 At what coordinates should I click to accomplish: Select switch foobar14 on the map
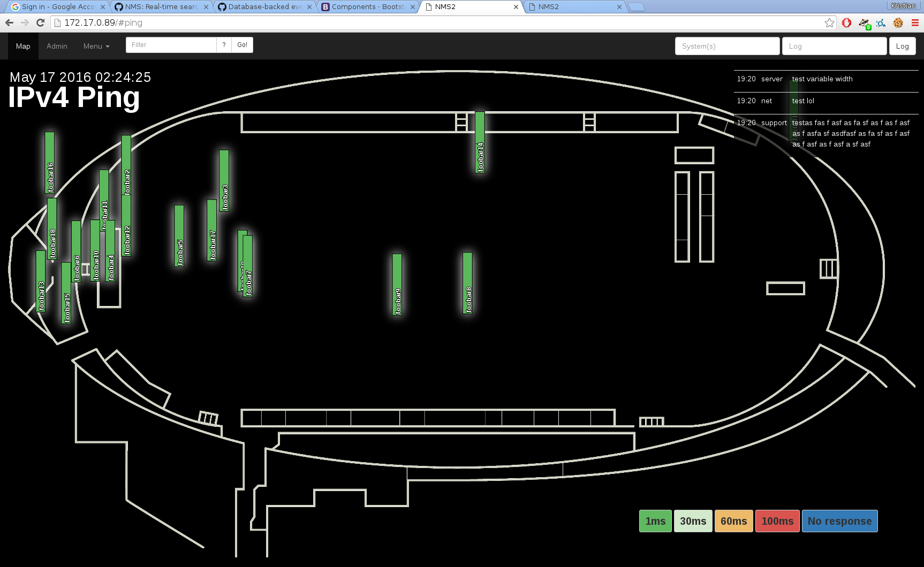click(x=480, y=142)
